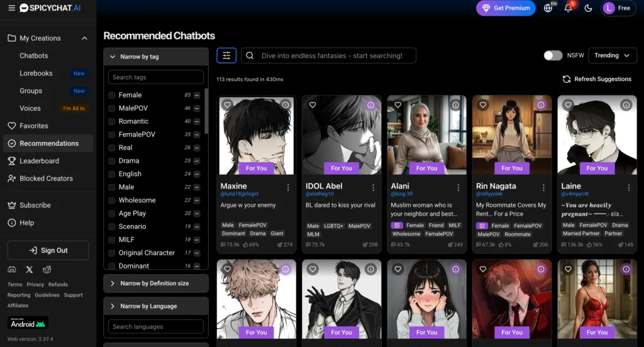Focus the chatbot search field
Screen dimensions: 644x347
click(328, 55)
